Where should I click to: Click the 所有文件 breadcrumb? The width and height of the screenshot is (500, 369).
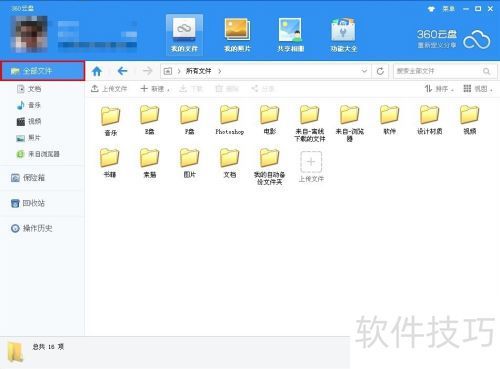point(198,71)
